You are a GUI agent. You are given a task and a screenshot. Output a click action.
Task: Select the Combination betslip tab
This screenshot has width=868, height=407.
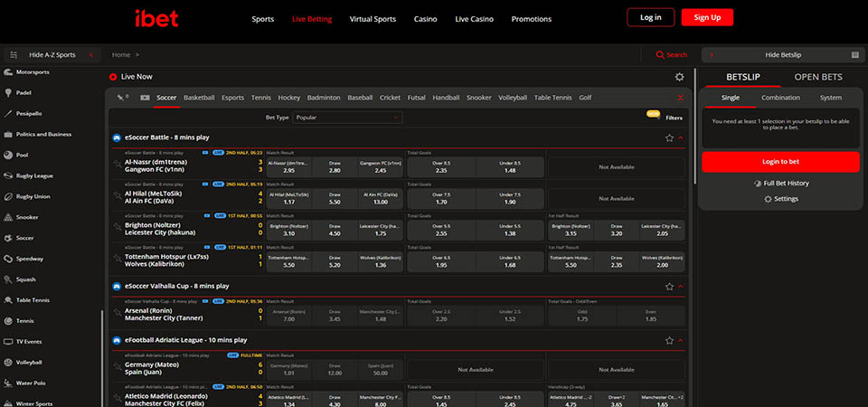click(780, 98)
